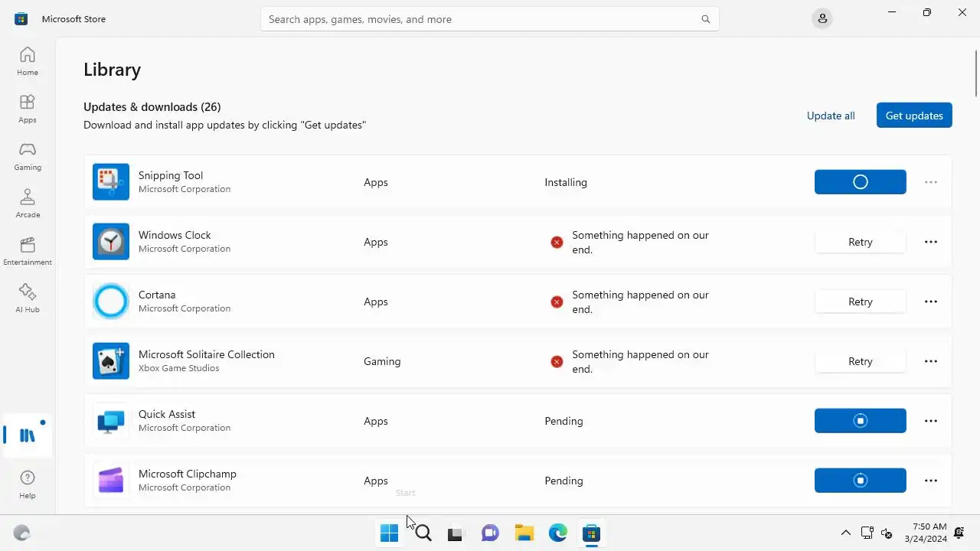The height and width of the screenshot is (551, 980).
Task: Open more options for Solitaire Collection
Action: pyautogui.click(x=931, y=361)
